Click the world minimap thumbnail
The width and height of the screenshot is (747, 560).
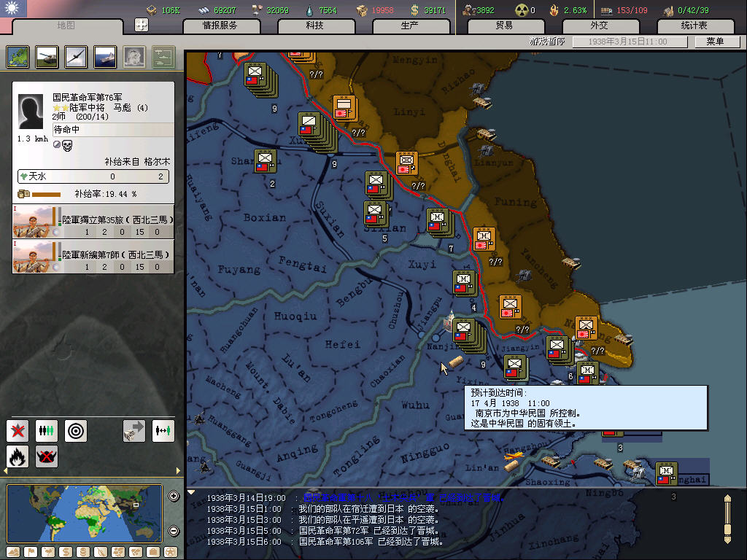point(85,513)
